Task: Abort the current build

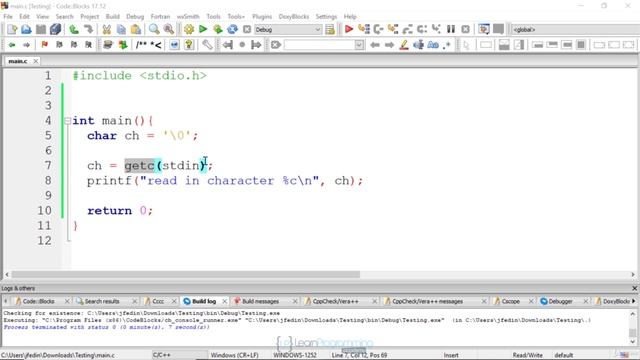Action: (x=247, y=29)
